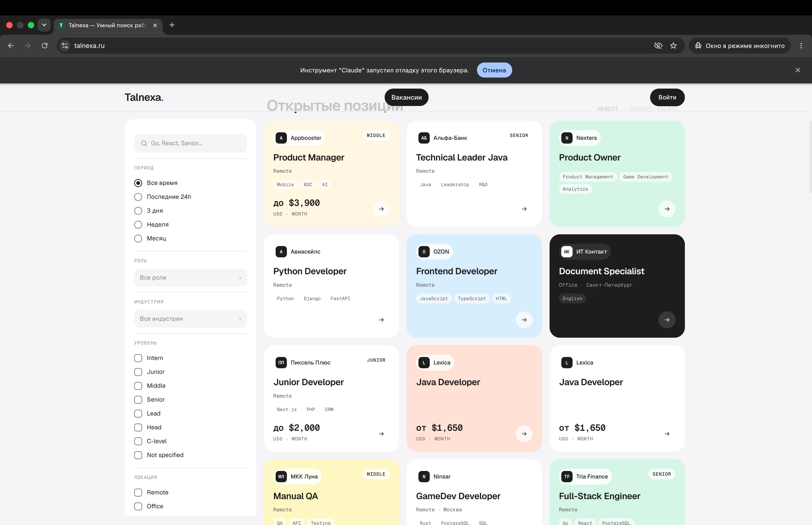Open Product Owner card arrow
This screenshot has width=812, height=525.
tap(667, 209)
